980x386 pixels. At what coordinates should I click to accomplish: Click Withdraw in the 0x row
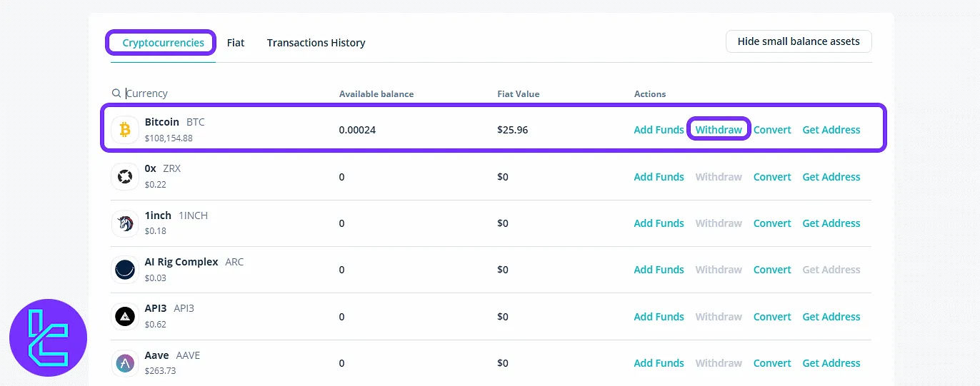tap(719, 177)
